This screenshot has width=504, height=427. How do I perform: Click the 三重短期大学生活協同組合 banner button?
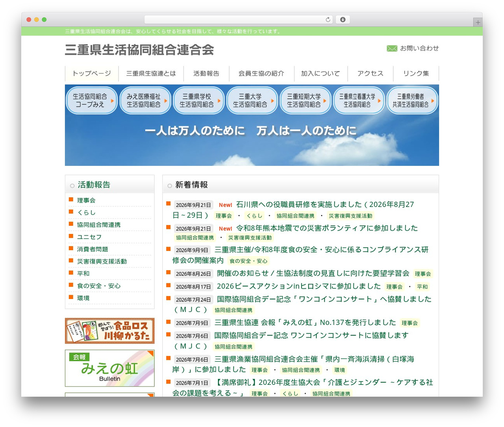pyautogui.click(x=306, y=100)
